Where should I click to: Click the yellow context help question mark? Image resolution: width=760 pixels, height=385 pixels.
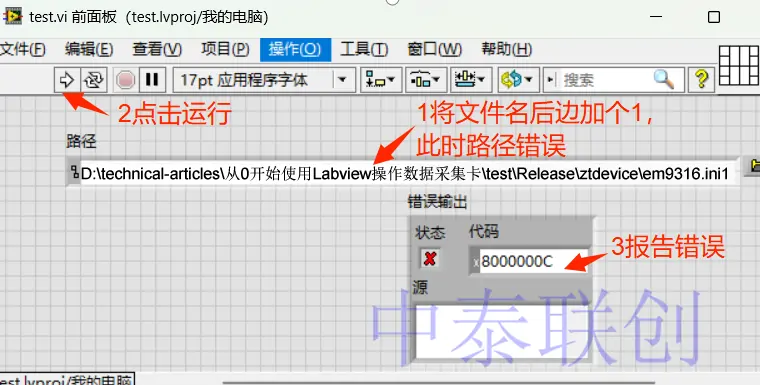click(701, 79)
